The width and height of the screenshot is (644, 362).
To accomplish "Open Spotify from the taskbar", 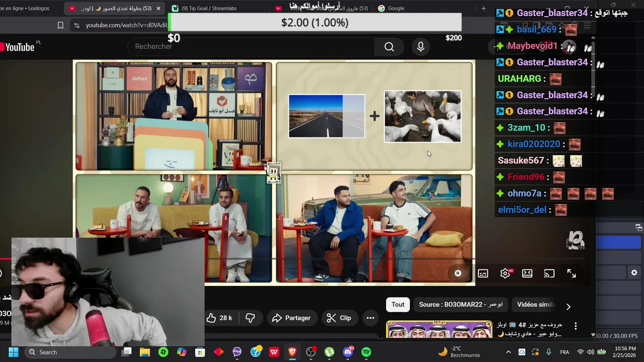I will click(x=366, y=352).
